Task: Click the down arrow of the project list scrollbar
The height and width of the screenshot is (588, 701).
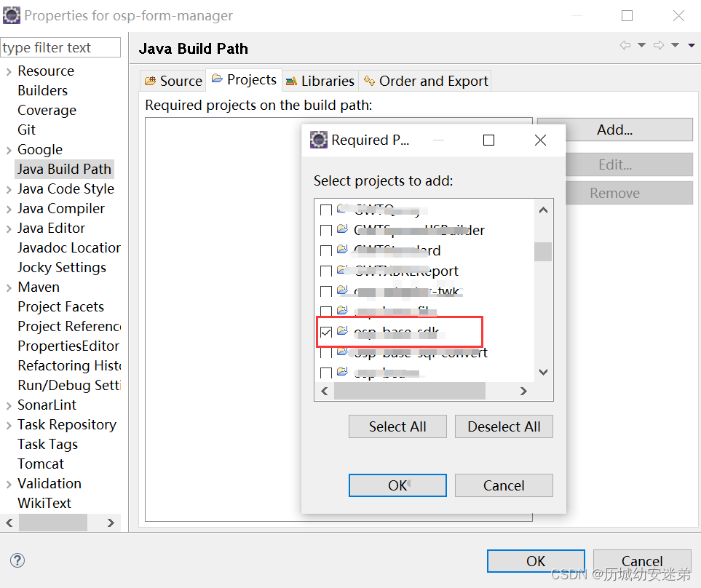Action: [543, 371]
